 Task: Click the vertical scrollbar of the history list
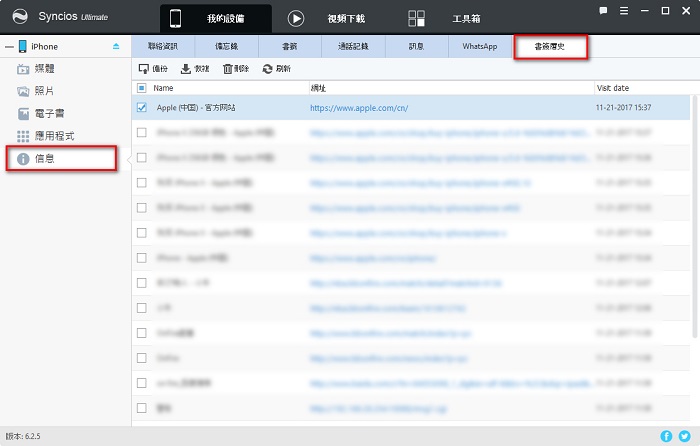coord(694,217)
